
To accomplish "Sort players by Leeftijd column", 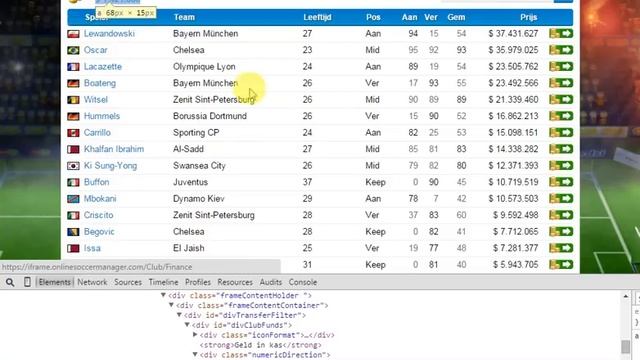I will [x=317, y=17].
